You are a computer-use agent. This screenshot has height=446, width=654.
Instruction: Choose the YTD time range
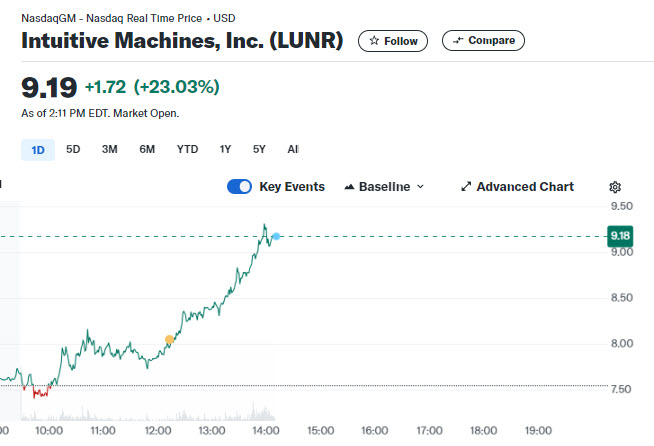[187, 149]
